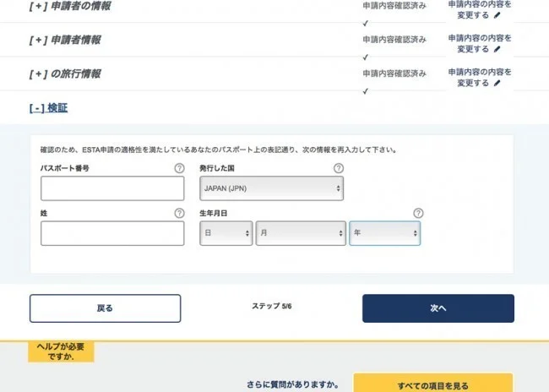Click the さらに質問がありますか text
This screenshot has width=549, height=392.
coord(293,384)
